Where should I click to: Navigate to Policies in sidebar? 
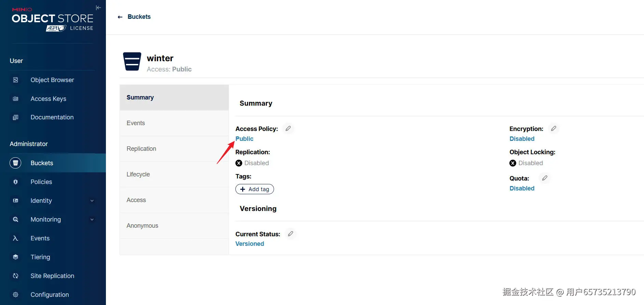tap(41, 182)
